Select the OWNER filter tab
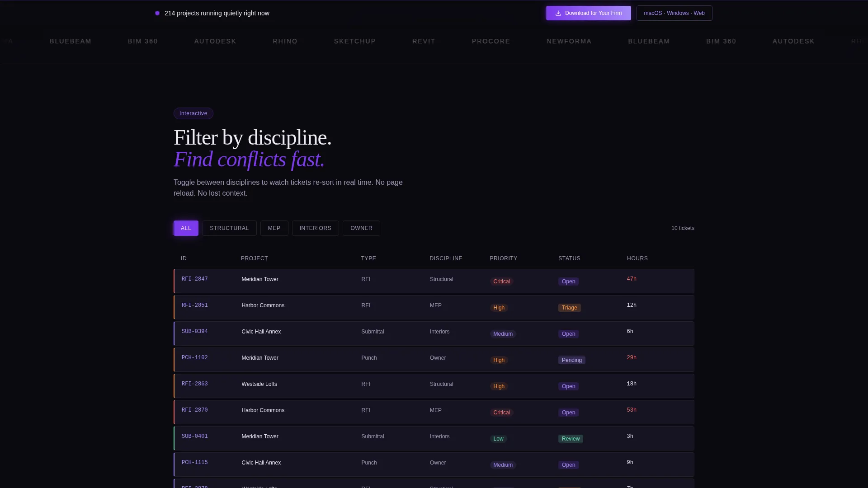Image resolution: width=868 pixels, height=488 pixels. click(361, 228)
